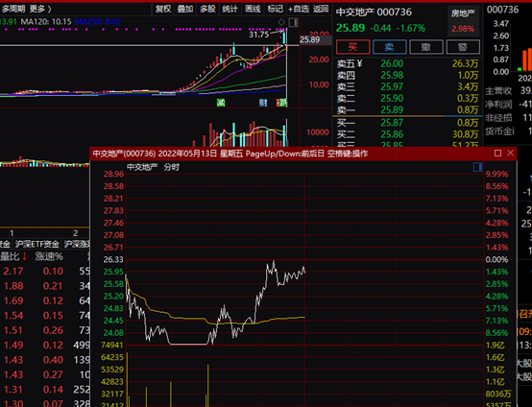The width and height of the screenshot is (532, 407).
Task: Click 返回 to go back
Action: 321,9
